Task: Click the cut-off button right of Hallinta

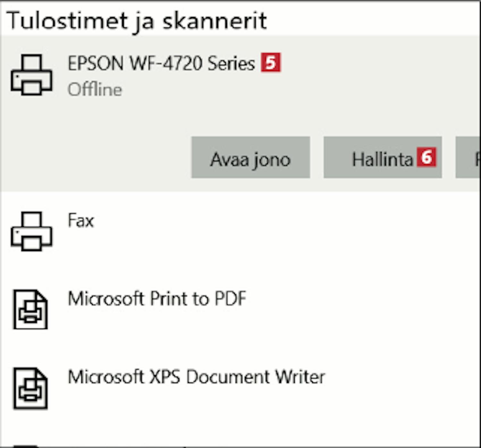Action: [x=468, y=157]
